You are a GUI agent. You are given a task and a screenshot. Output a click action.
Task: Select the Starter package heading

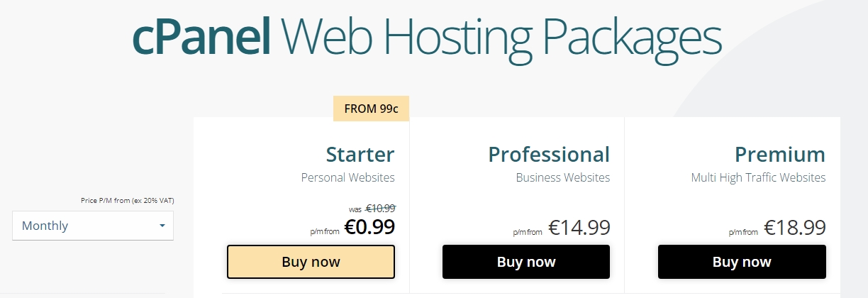click(x=360, y=154)
